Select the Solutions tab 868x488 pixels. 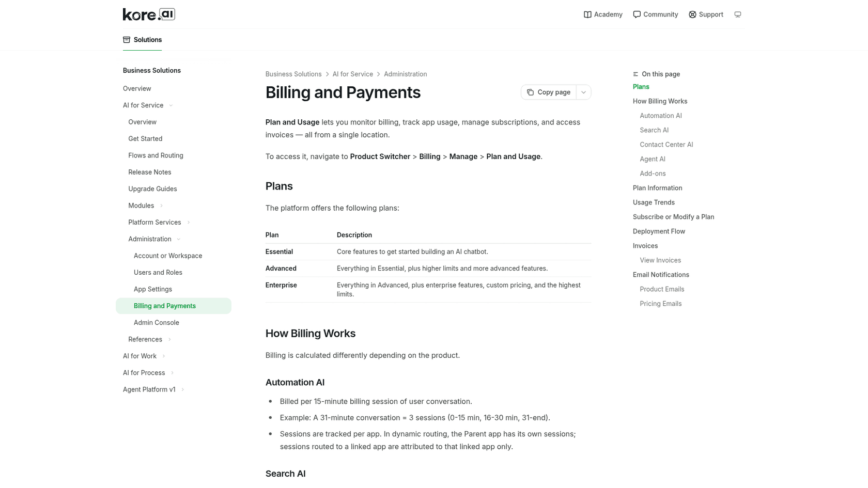[x=142, y=40]
